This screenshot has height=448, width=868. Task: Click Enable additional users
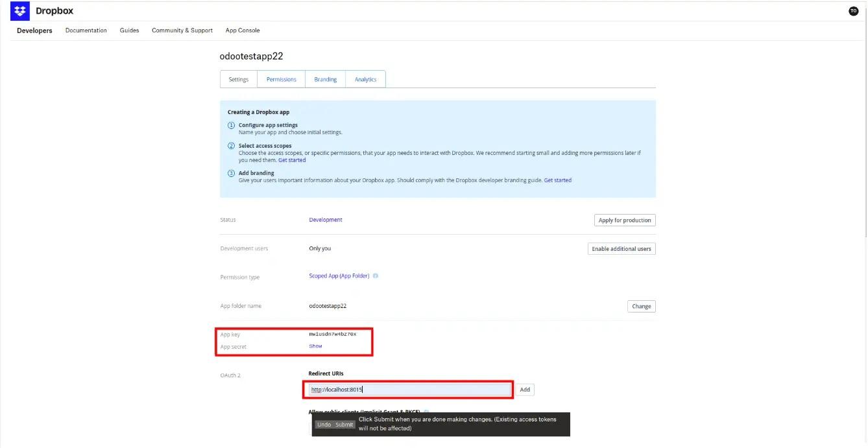pyautogui.click(x=621, y=248)
